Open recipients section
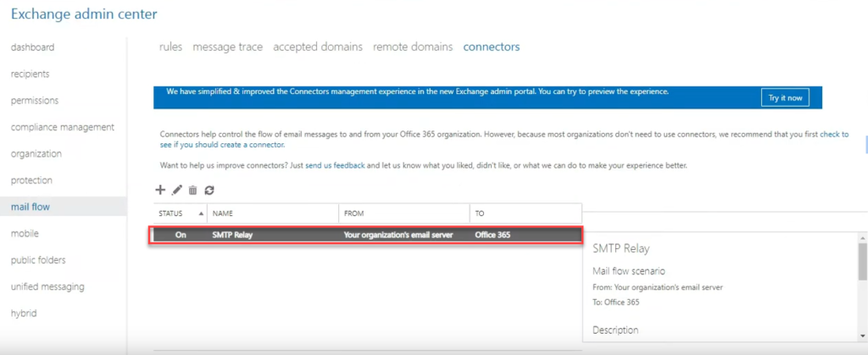The image size is (868, 355). [x=30, y=74]
